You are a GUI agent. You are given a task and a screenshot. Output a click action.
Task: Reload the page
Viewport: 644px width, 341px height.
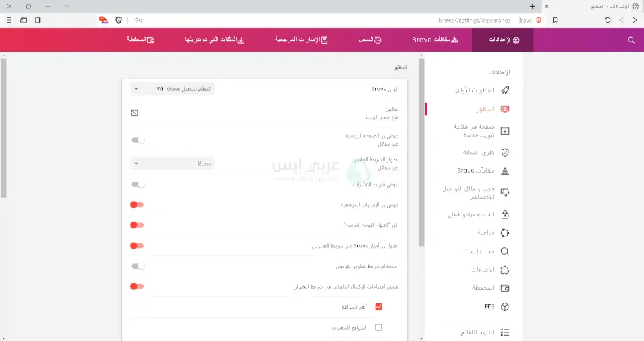coord(608,20)
